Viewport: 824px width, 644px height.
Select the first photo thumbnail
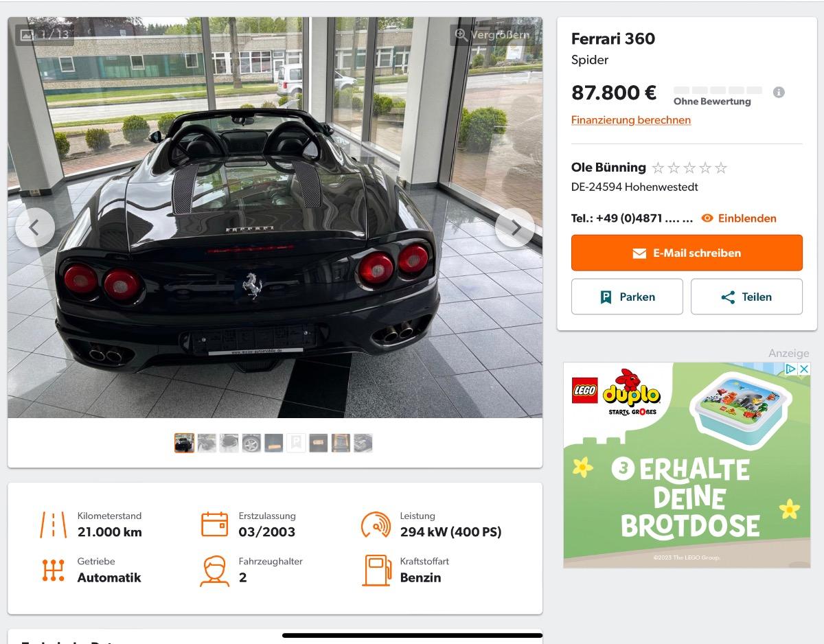click(x=184, y=443)
